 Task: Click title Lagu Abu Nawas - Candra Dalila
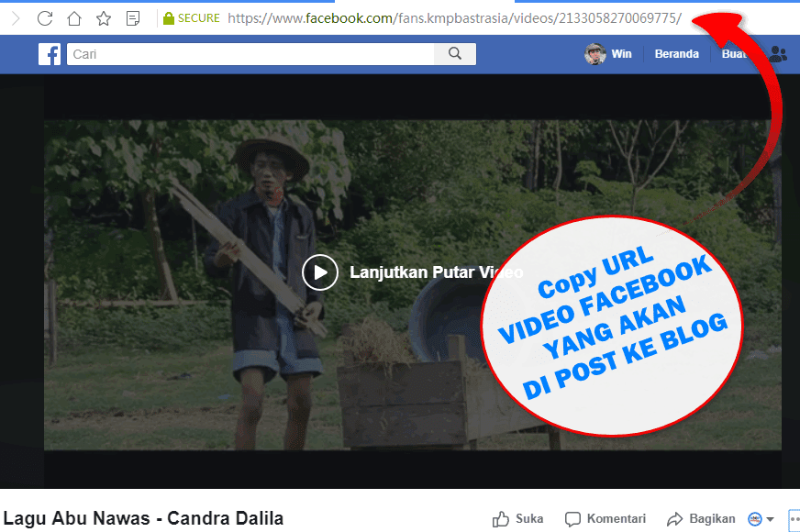(x=143, y=518)
